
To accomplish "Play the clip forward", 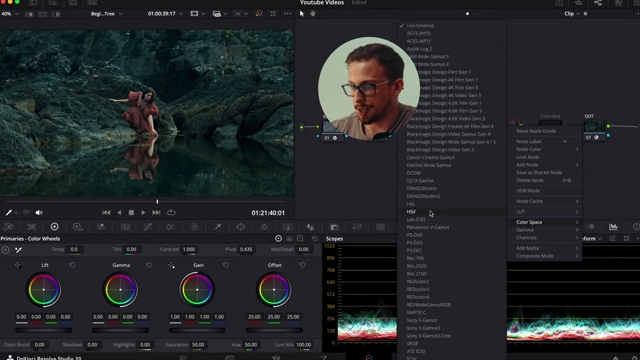I will tap(143, 212).
